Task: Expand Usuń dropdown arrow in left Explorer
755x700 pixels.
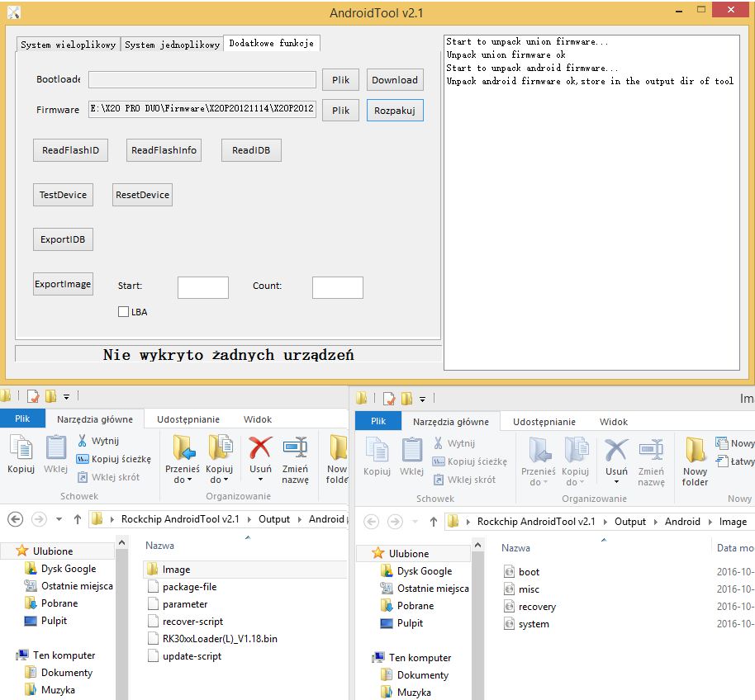Action: tap(260, 480)
